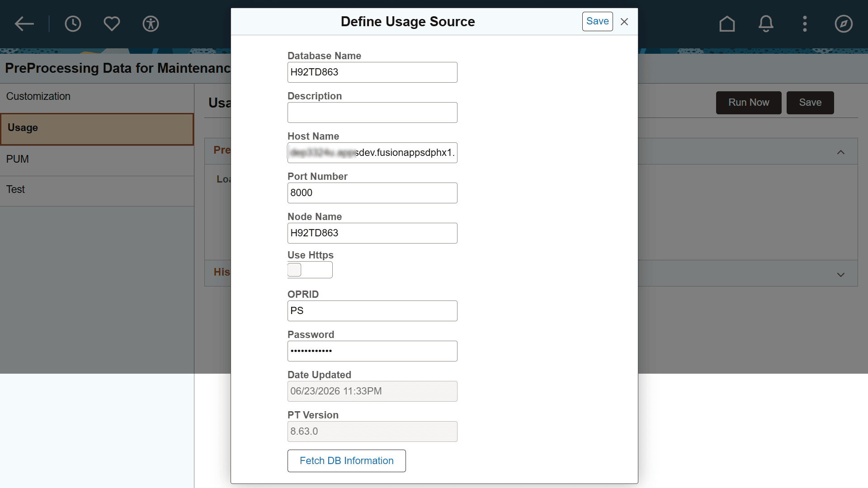The height and width of the screenshot is (488, 868).
Task: Open the recently visited clock icon
Action: [73, 23]
